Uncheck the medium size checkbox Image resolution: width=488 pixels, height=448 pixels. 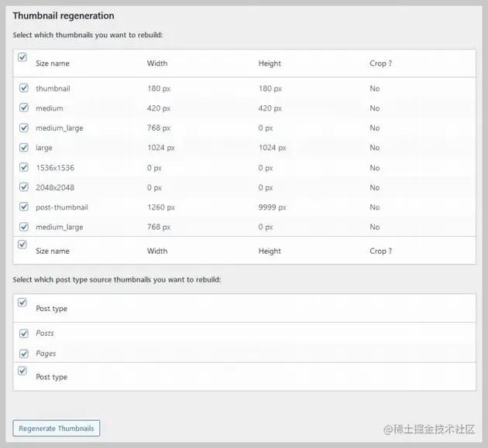click(24, 108)
